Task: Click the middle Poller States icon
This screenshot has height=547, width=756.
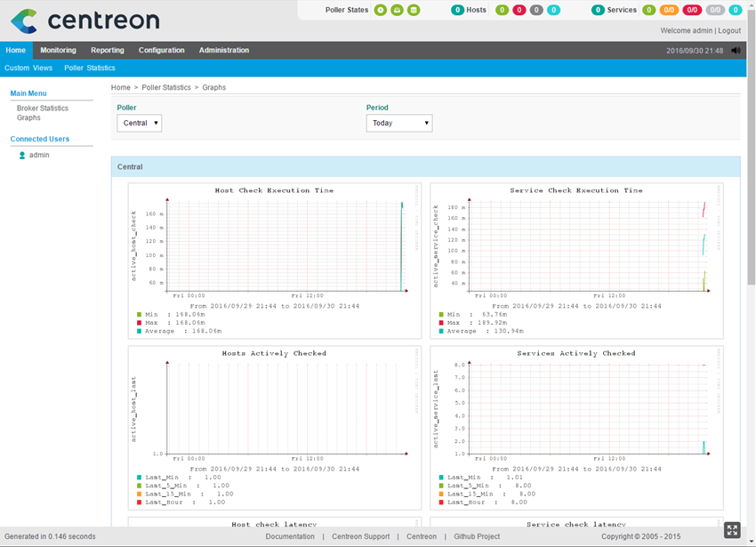Action: [397, 11]
